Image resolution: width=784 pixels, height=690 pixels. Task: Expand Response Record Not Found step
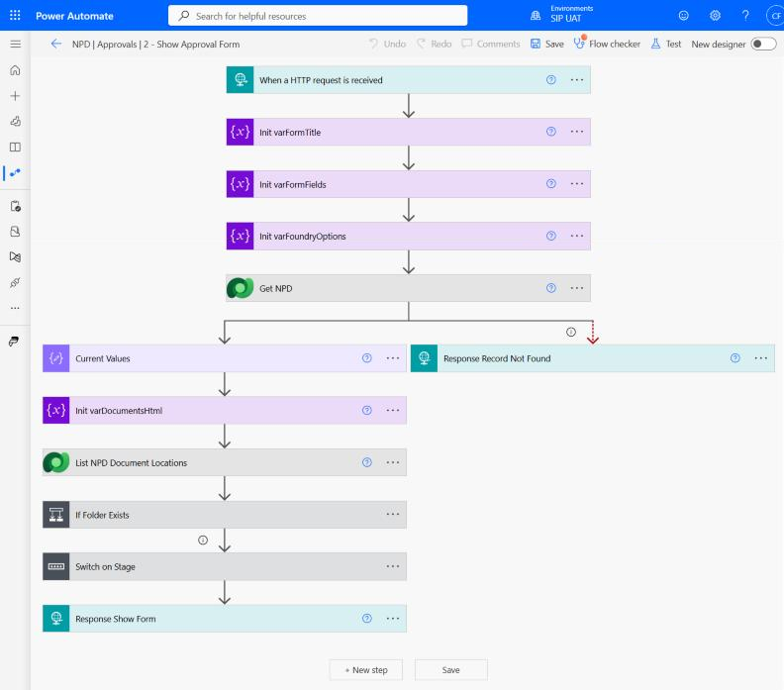pos(593,358)
